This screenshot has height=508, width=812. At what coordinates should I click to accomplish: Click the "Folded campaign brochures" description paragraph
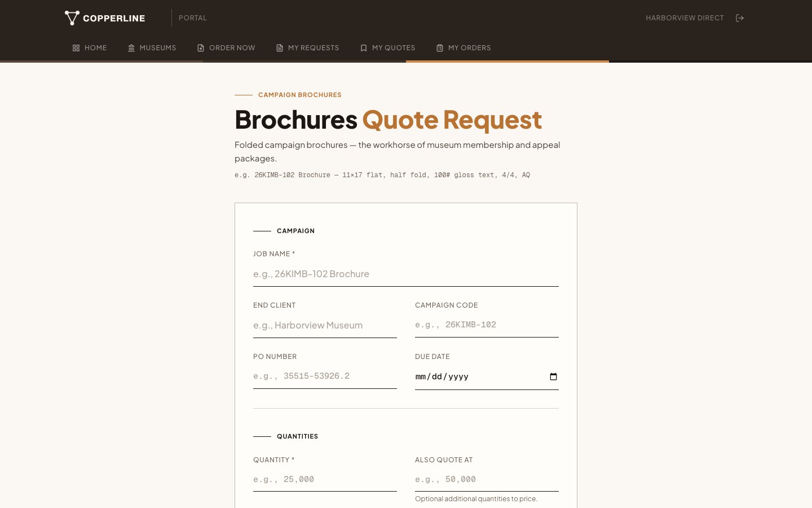[x=398, y=152]
